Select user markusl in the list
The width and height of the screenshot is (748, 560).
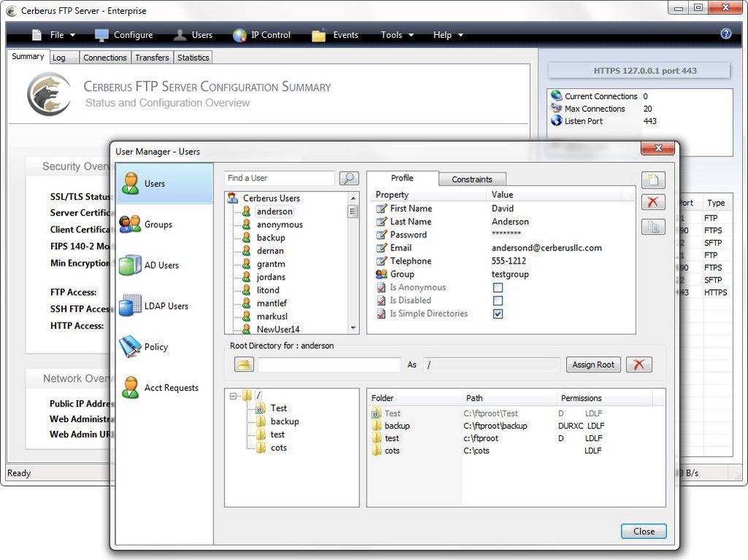coord(272,316)
